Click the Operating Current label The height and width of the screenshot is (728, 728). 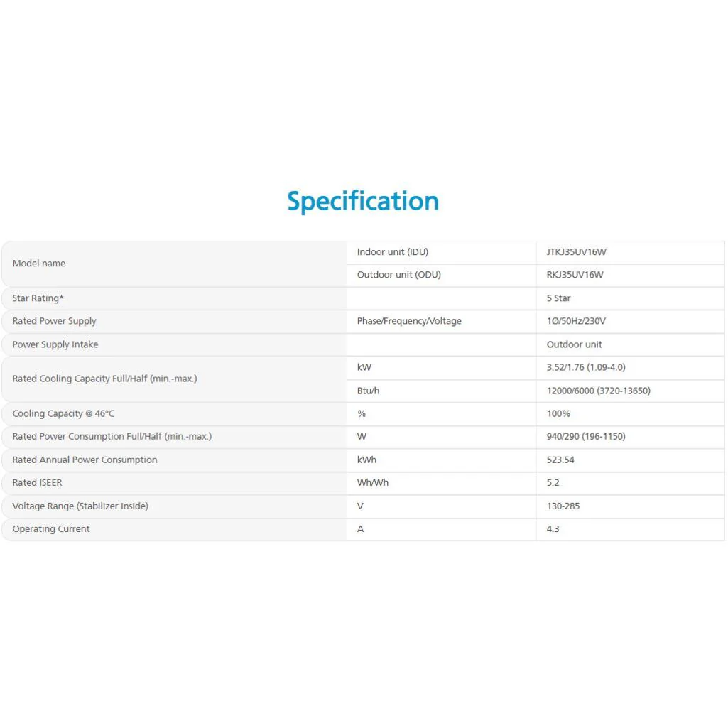(51, 528)
